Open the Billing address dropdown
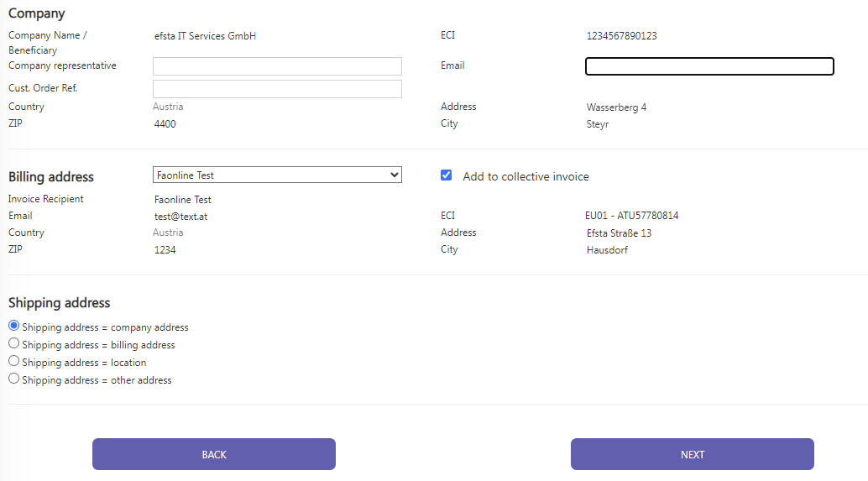Image resolution: width=868 pixels, height=481 pixels. 277,175
